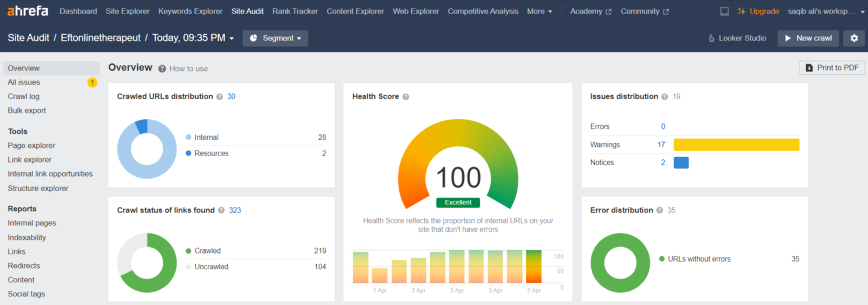This screenshot has width=868, height=305.
Task: Open Internal link opportunities
Action: coord(50,174)
